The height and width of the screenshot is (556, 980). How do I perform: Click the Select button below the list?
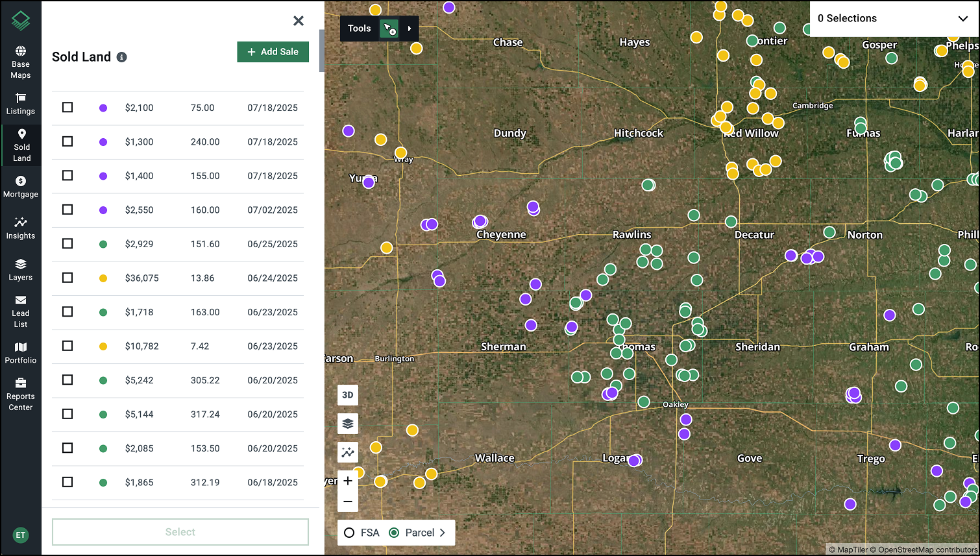tap(180, 532)
